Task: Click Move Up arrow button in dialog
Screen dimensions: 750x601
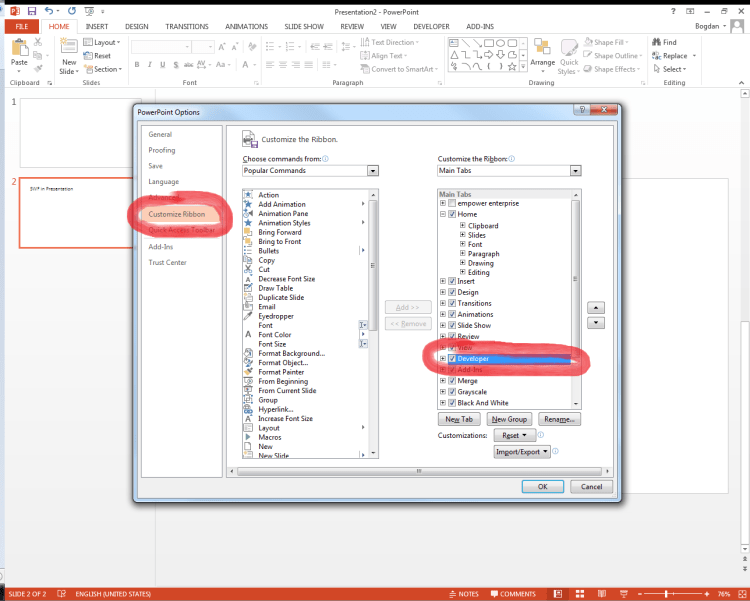Action: tap(596, 308)
